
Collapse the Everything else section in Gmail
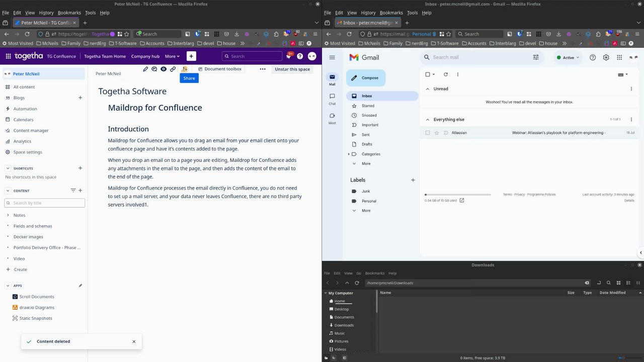pyautogui.click(x=428, y=120)
